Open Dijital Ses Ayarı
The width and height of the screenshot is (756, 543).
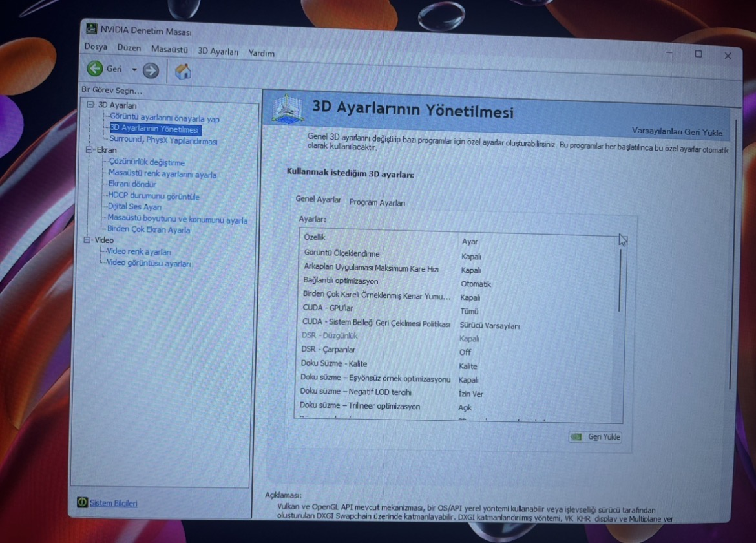click(x=134, y=206)
